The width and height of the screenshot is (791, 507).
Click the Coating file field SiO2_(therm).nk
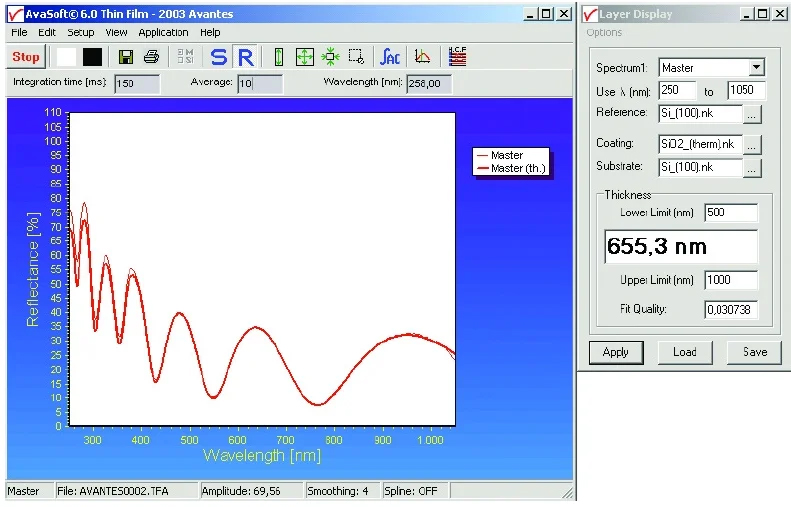point(701,144)
